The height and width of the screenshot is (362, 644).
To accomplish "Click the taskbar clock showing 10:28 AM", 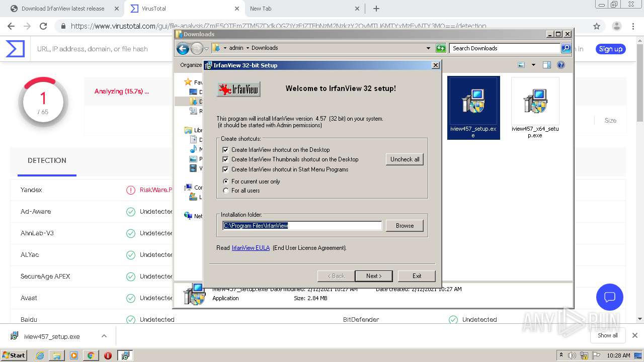I will [x=618, y=355].
